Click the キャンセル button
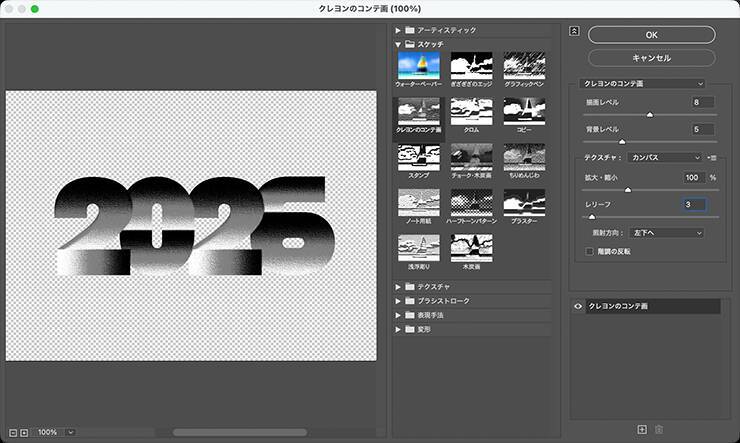Screen dimensions: 740x443 click(651, 58)
